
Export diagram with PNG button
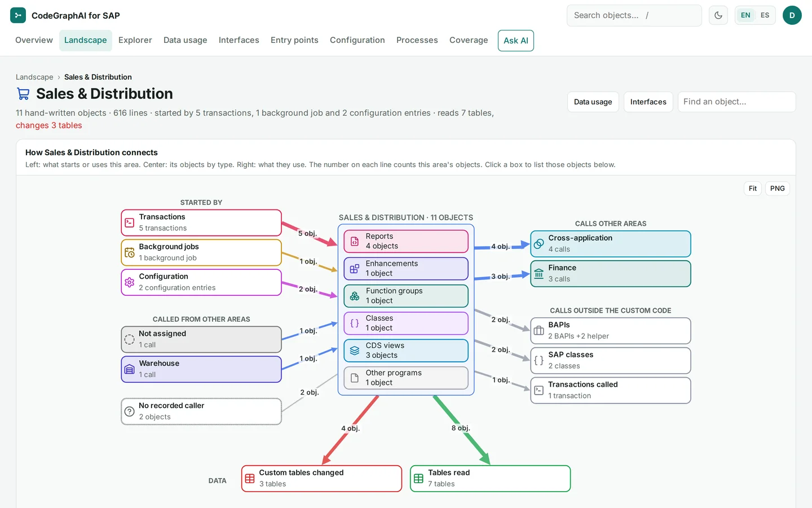tap(778, 189)
